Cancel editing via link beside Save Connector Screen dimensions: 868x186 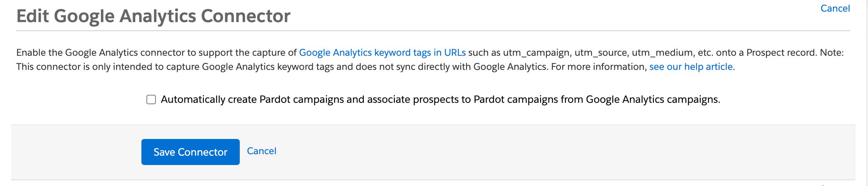click(261, 151)
